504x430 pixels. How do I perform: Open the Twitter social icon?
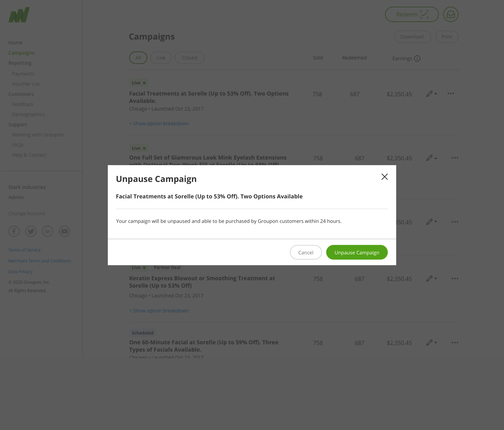pos(31,231)
